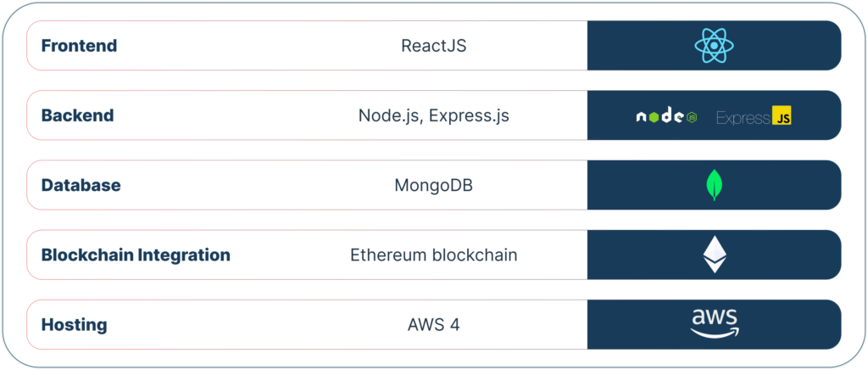This screenshot has height=370, width=868.
Task: Click the ReactJS text
Action: (433, 46)
